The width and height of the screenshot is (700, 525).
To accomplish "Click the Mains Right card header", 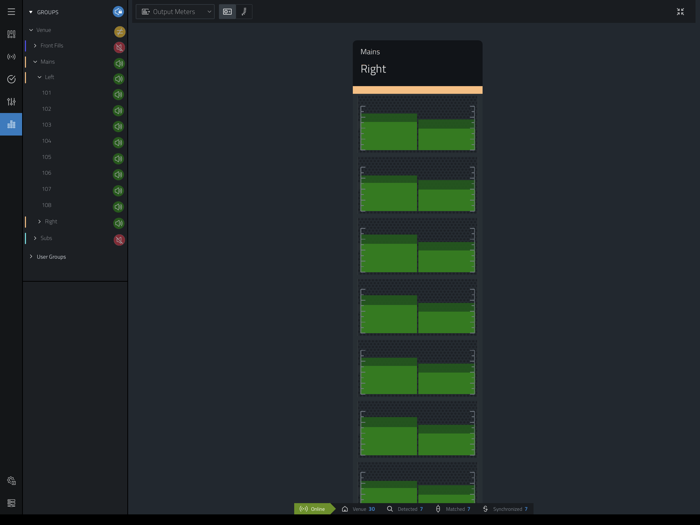I will 417,63.
